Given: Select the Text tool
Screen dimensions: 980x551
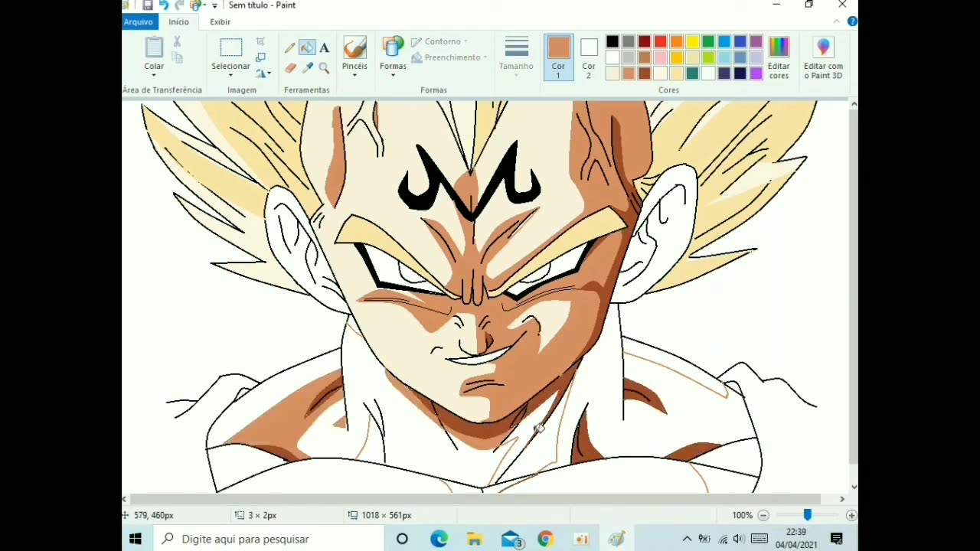Looking at the screenshot, I should (x=325, y=47).
